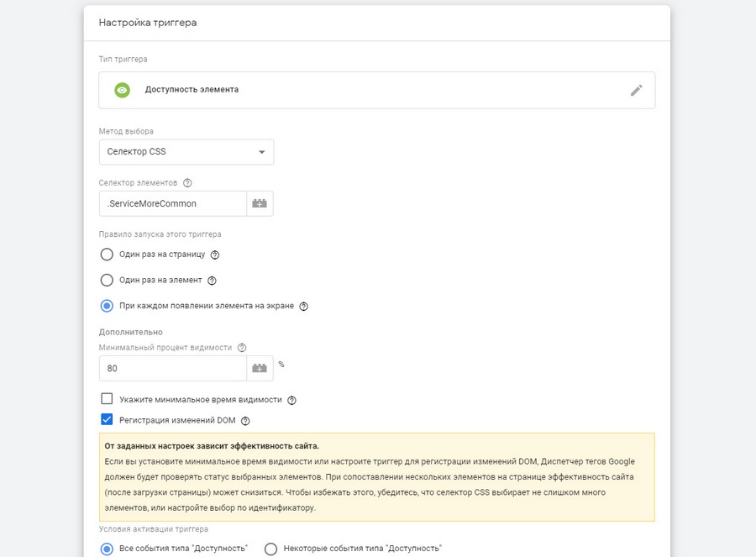
Task: Select the Один раз на страницу radio option
Action: point(107,255)
